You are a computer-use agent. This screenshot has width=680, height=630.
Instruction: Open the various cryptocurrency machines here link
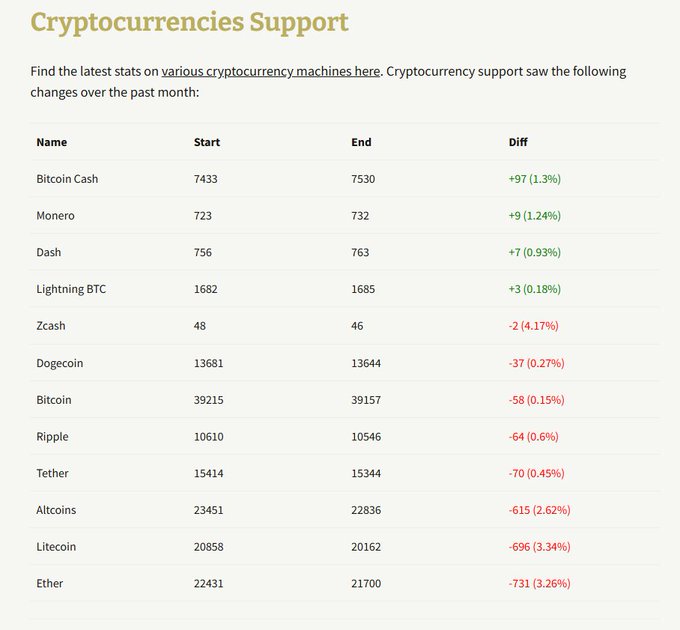(270, 72)
